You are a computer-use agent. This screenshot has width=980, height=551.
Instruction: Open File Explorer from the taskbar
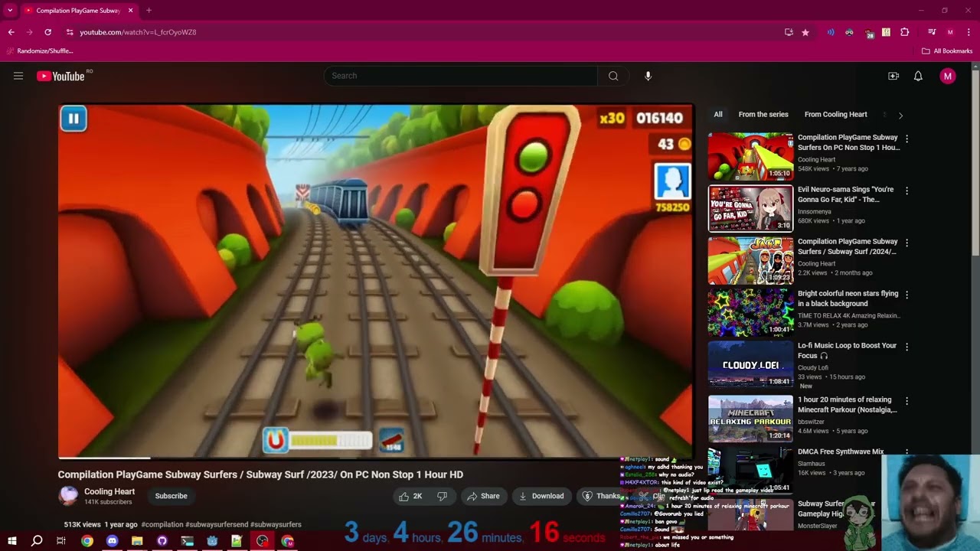pos(137,541)
